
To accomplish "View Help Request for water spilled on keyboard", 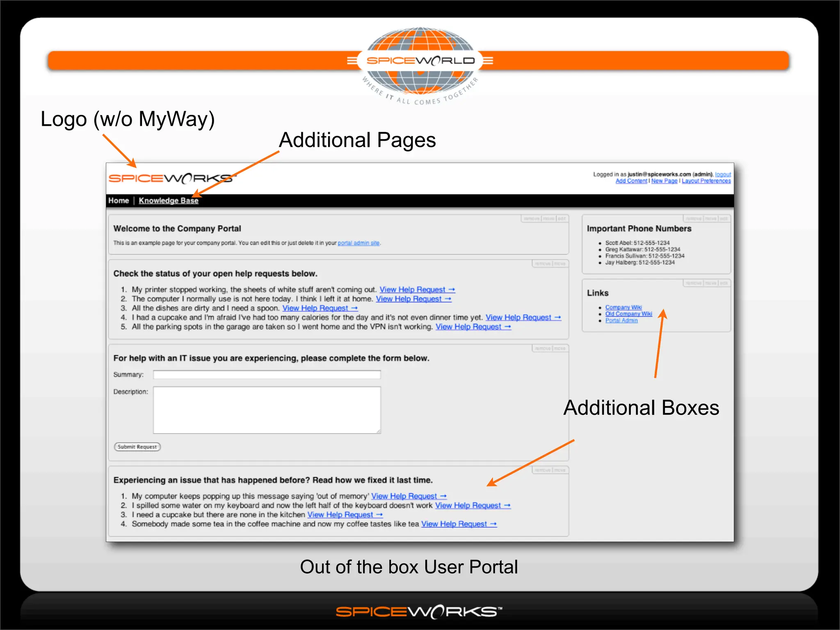I will [473, 506].
